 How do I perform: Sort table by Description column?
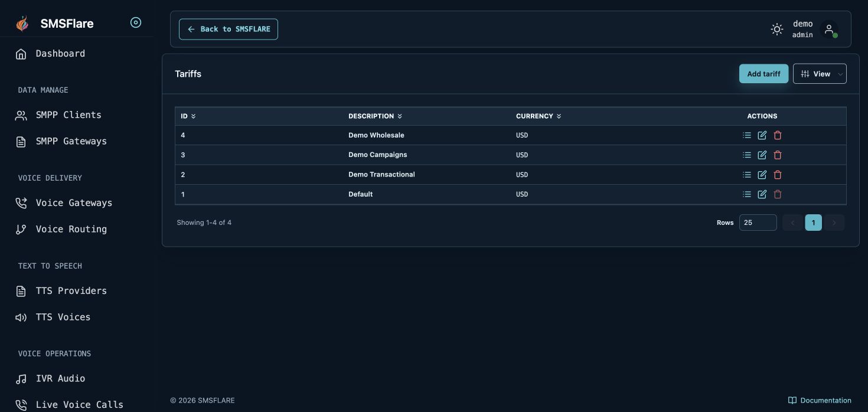[375, 116]
